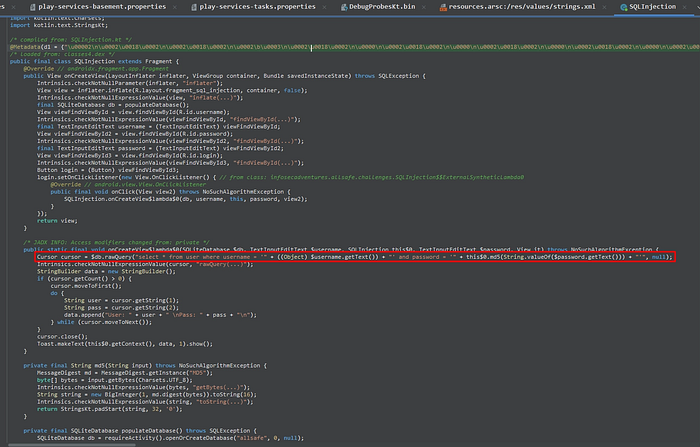Image resolution: width=700 pixels, height=447 pixels.
Task: Click the file icon on play-services-tasks.properties tab
Action: 194,7
